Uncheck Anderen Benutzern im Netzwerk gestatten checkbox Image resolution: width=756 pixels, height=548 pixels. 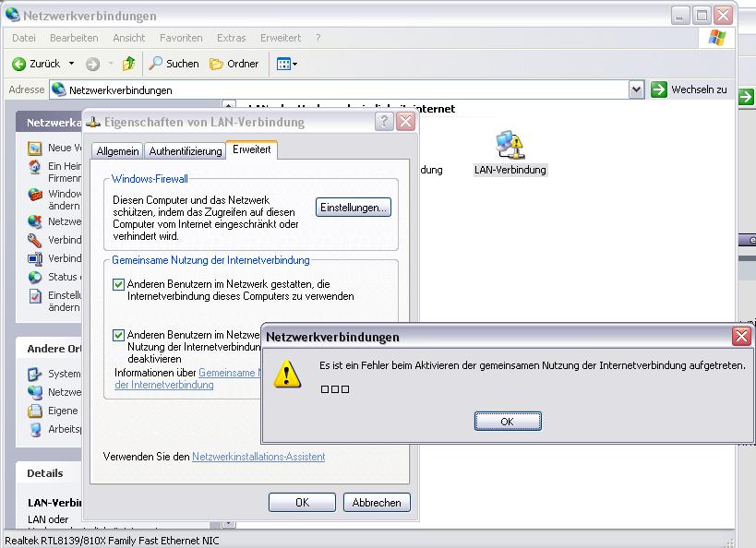[x=119, y=285]
